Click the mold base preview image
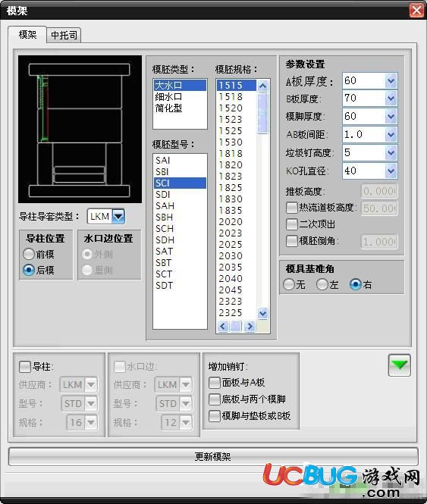Viewport: 427px width, 504px height. pos(80,129)
